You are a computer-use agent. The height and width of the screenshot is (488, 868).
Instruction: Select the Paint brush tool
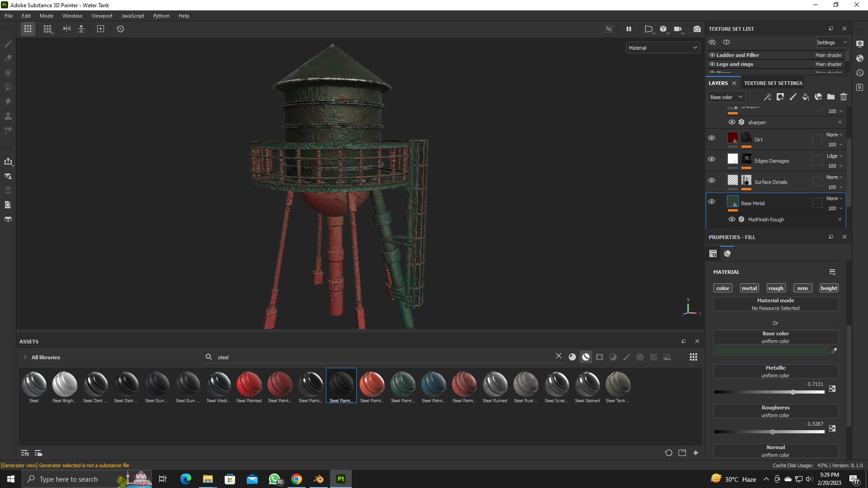coord(8,44)
